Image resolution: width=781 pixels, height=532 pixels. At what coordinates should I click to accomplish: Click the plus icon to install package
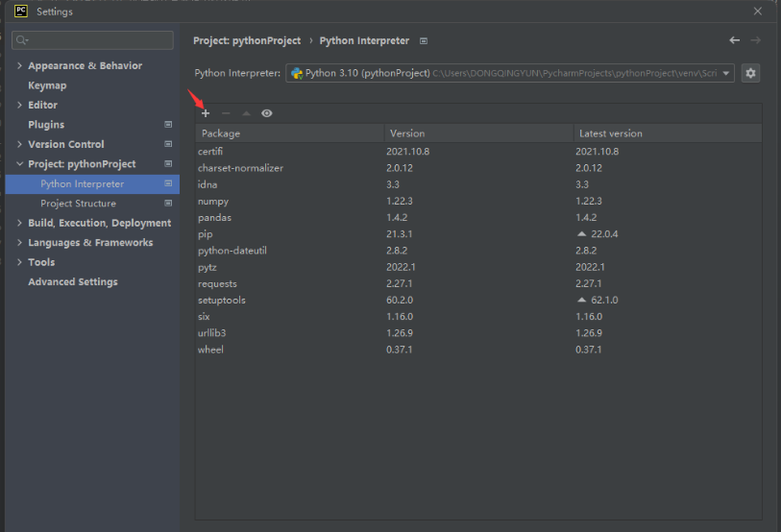pos(206,113)
